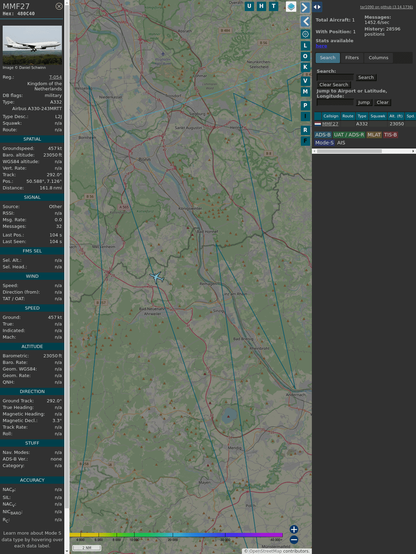Screen dimensions: 416x554
Task: Open the tar1090 on github link
Action: pyautogui.click(x=386, y=7)
